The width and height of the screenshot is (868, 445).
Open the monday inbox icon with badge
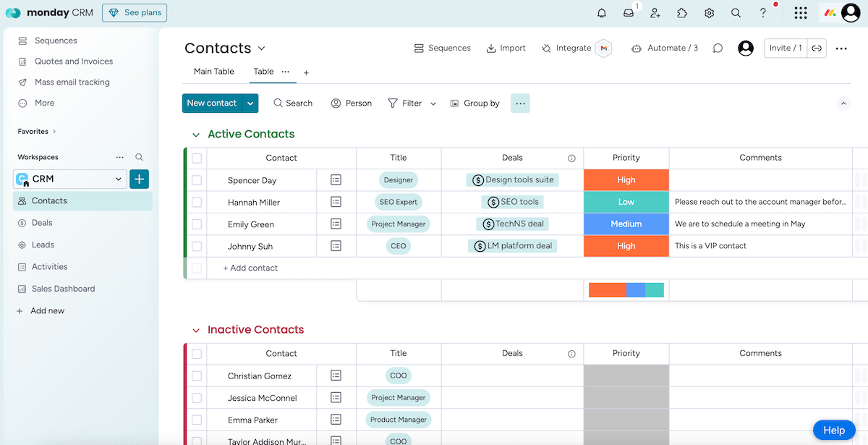[628, 13]
